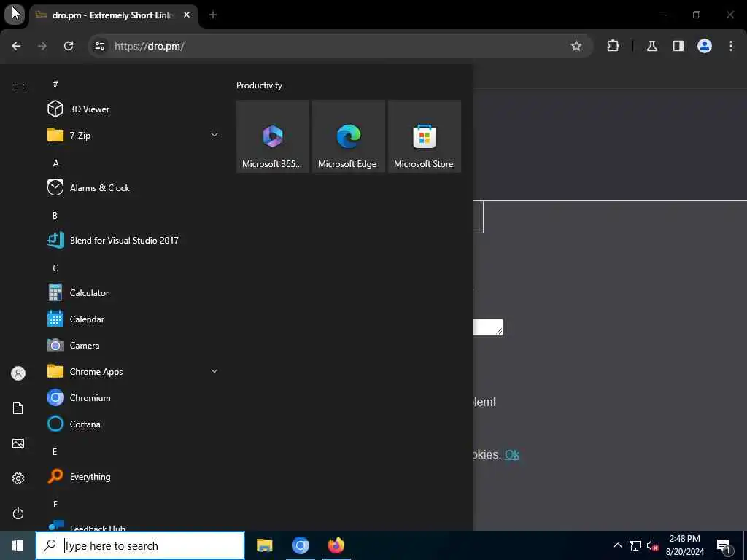
Task: Expand the Chrome Apps folder chevron
Action: (214, 371)
